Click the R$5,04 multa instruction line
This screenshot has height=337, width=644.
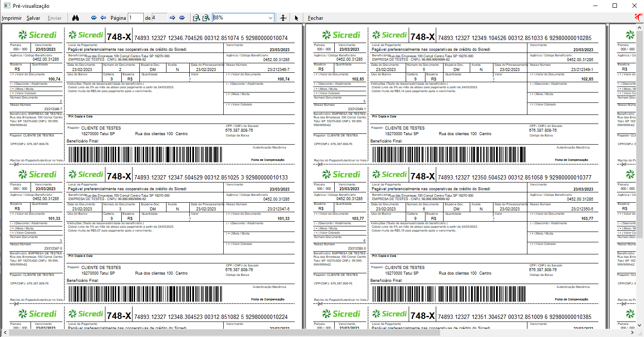[x=110, y=91]
